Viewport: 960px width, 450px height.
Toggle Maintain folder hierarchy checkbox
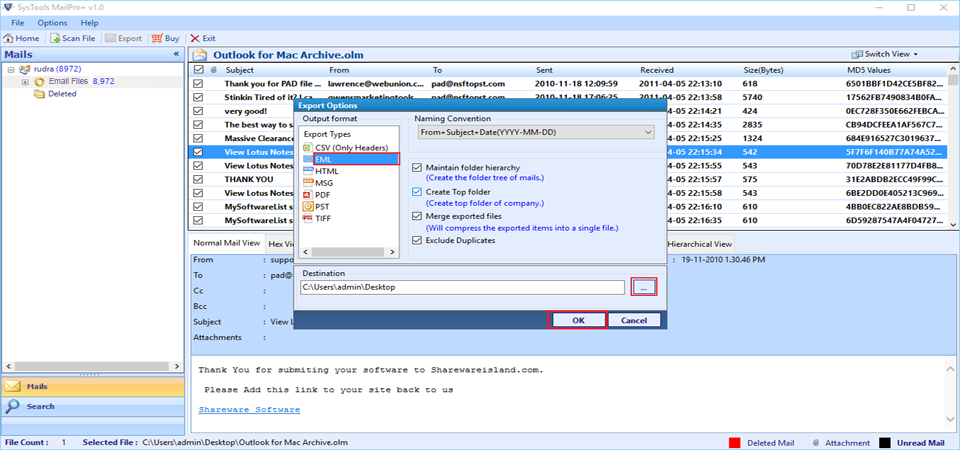[x=418, y=167]
